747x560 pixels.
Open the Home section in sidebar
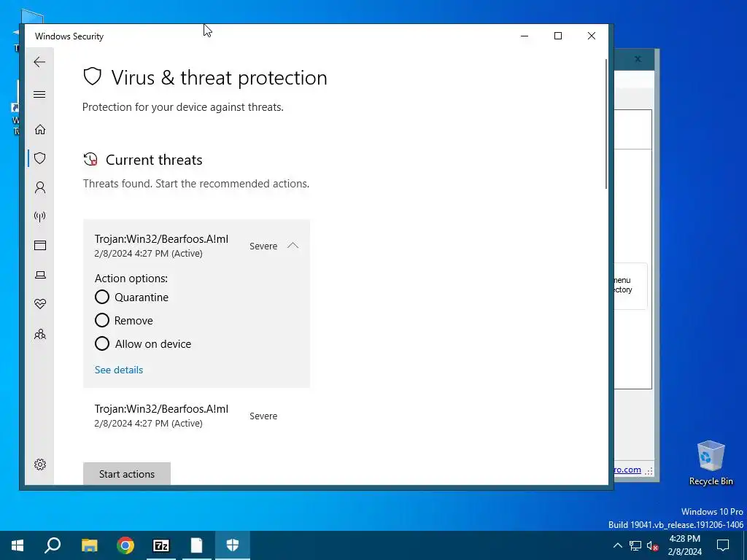pyautogui.click(x=40, y=129)
